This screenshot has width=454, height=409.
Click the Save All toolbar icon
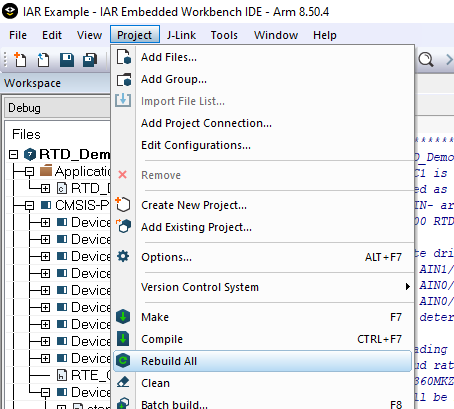(x=90, y=60)
